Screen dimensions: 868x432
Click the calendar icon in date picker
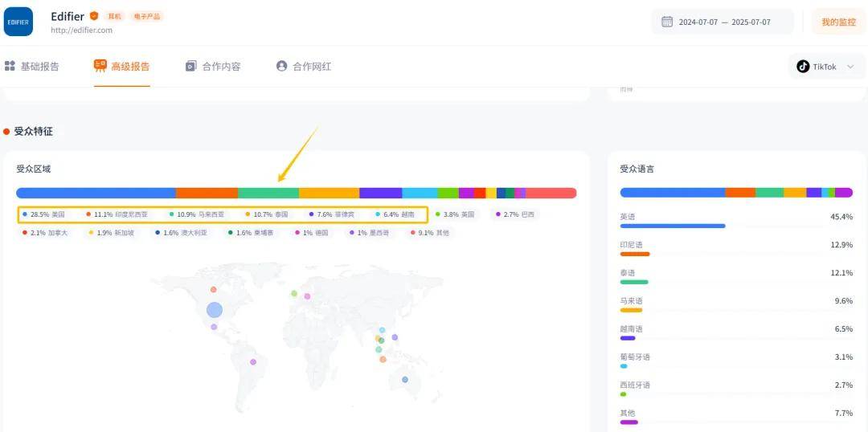coord(667,22)
